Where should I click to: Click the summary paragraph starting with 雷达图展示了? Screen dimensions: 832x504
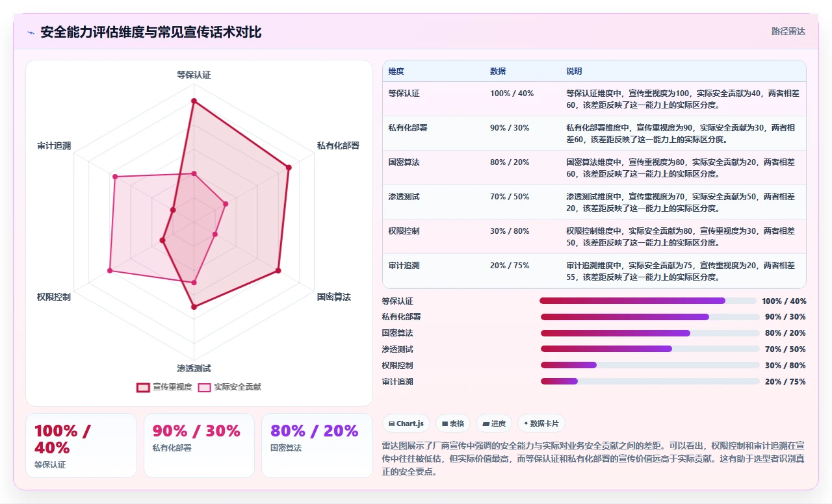594,459
